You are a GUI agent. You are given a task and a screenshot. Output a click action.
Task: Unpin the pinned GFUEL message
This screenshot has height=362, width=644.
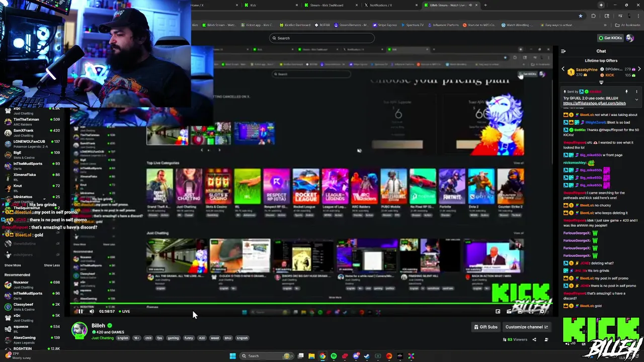(x=626, y=92)
